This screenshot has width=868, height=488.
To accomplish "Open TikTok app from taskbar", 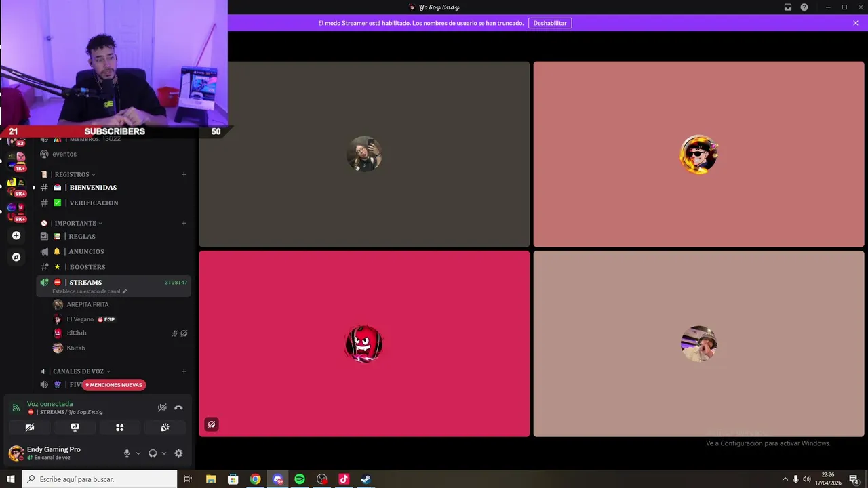I will 344,479.
